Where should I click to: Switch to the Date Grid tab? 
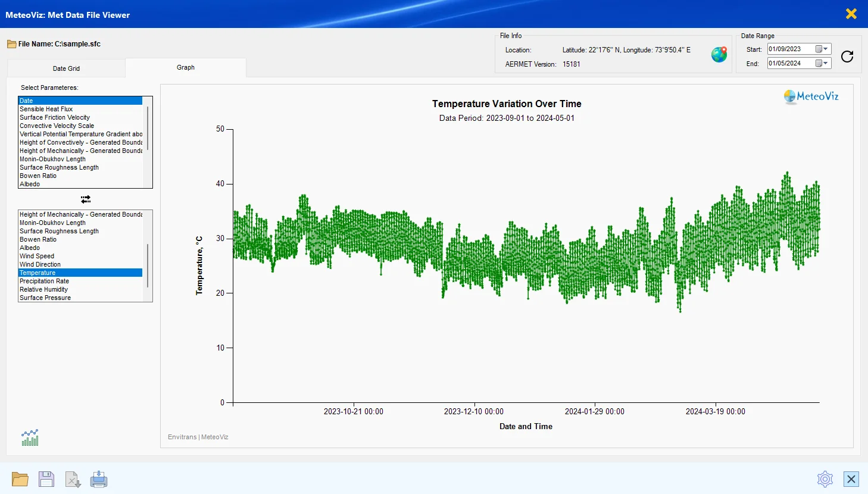pos(66,68)
